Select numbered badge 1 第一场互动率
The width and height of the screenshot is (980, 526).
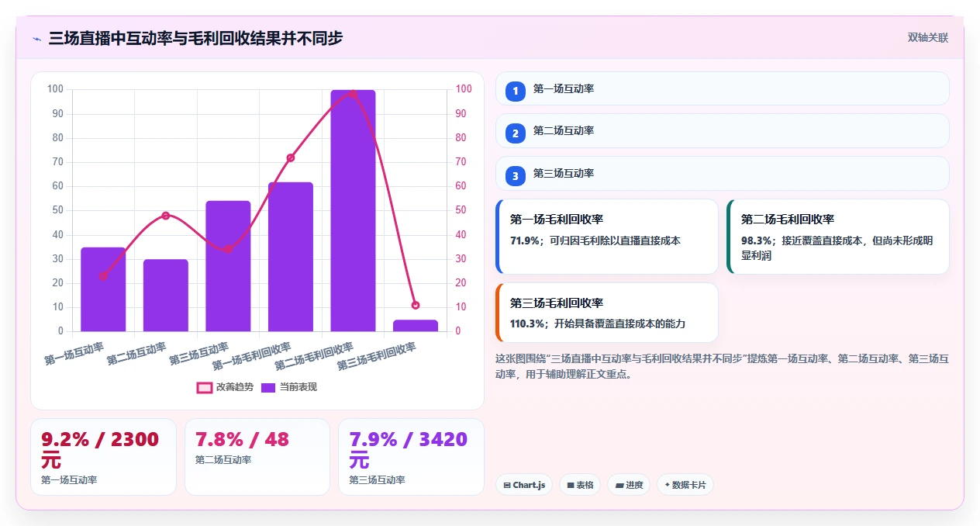coord(515,90)
